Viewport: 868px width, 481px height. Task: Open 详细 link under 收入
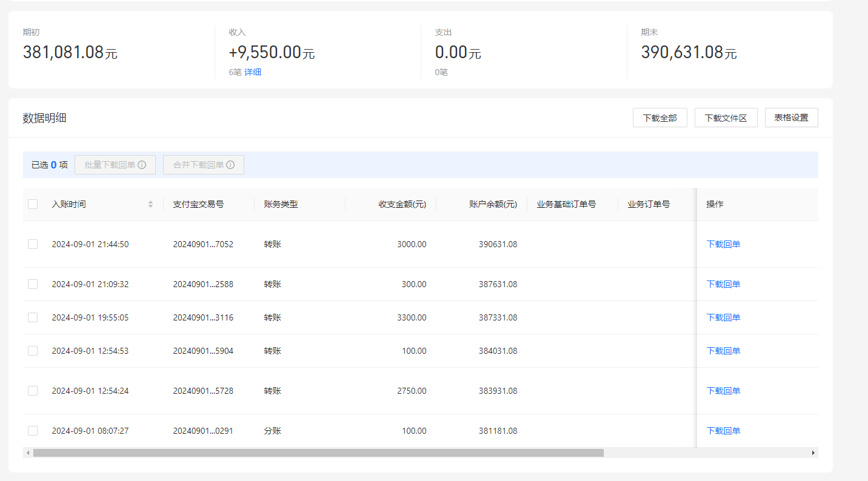tap(253, 72)
